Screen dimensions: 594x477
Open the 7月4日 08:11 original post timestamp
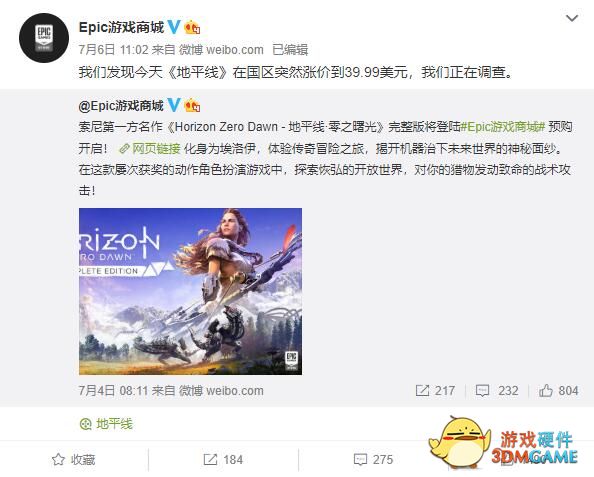(x=113, y=391)
